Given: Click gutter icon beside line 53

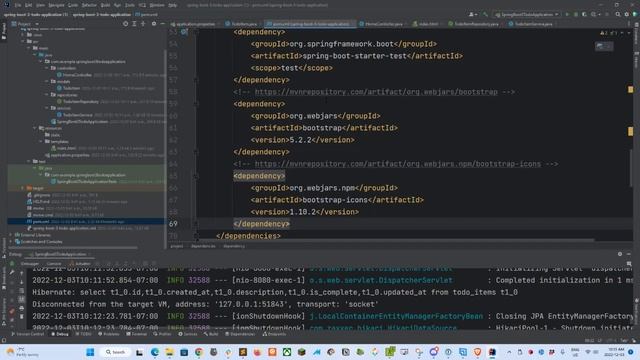Looking at the screenshot, I should click(184, 32).
